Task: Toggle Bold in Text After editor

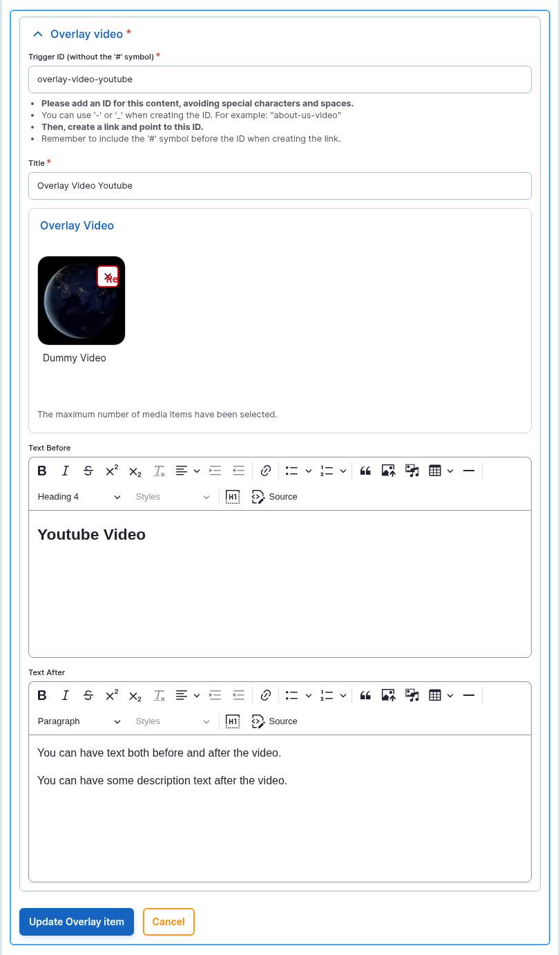Action: (42, 695)
